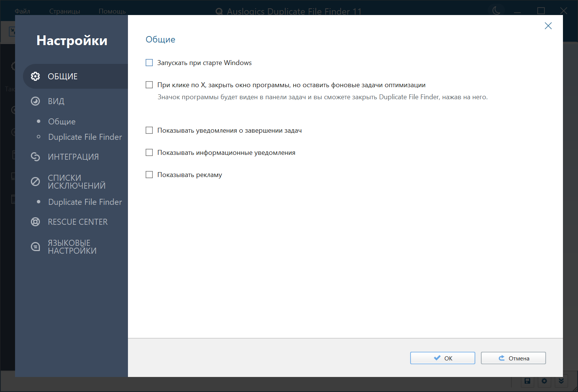The height and width of the screenshot is (392, 578).
Task: Click the RESCUE CENTER lifebuoy icon
Action: (35, 222)
